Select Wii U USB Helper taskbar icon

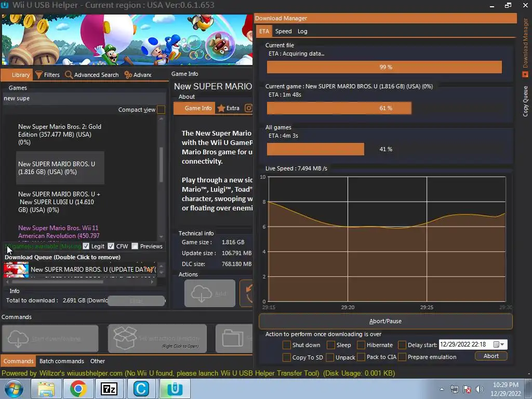click(175, 389)
